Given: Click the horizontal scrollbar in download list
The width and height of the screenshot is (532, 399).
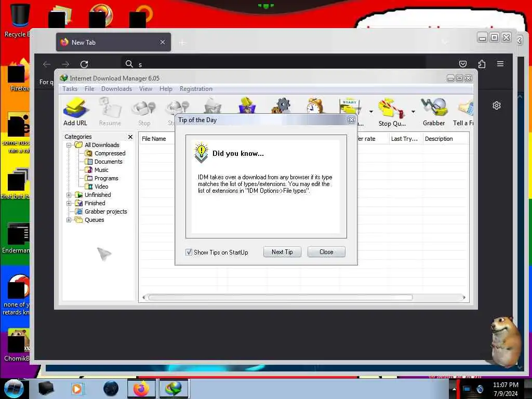Looking at the screenshot, I should (280, 298).
